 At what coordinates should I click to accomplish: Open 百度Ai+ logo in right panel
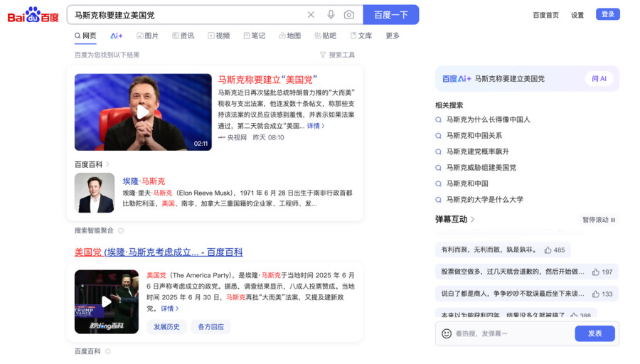(457, 79)
